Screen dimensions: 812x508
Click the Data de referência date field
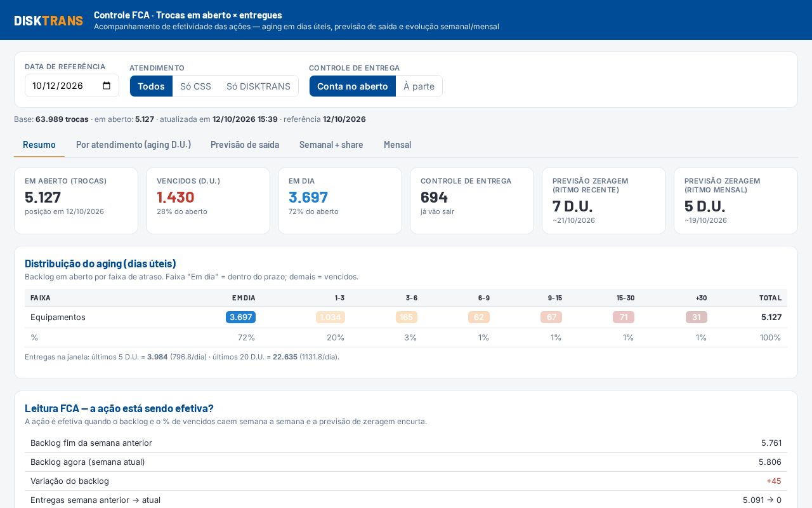(x=72, y=86)
